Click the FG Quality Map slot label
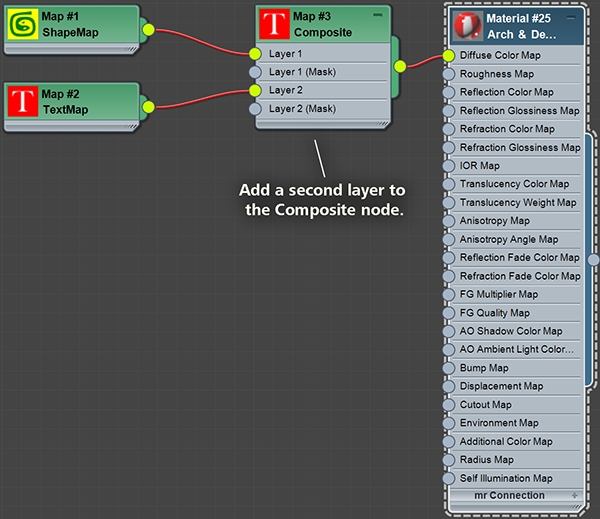This screenshot has width=600, height=519. (x=495, y=313)
